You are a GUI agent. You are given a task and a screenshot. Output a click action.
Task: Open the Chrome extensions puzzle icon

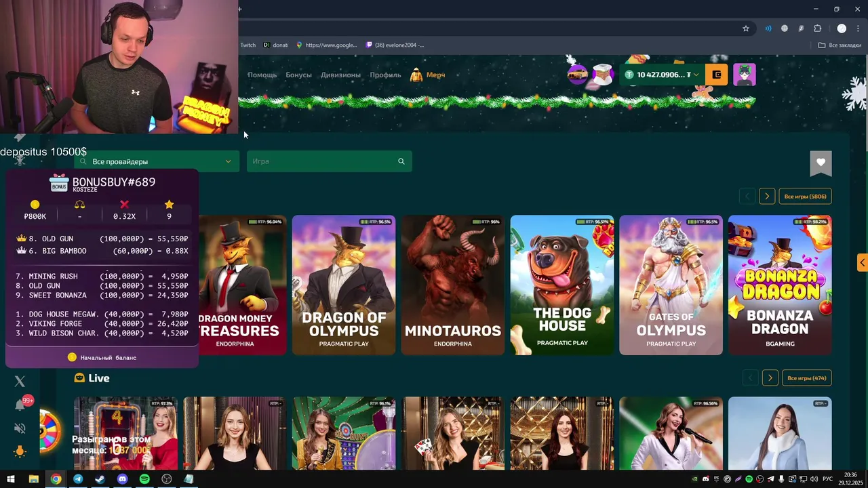pos(817,28)
